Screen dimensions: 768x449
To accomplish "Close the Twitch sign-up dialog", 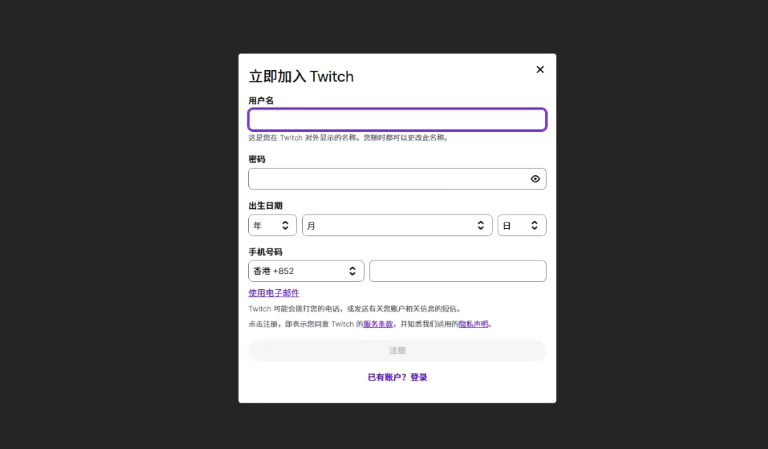I will coord(540,70).
